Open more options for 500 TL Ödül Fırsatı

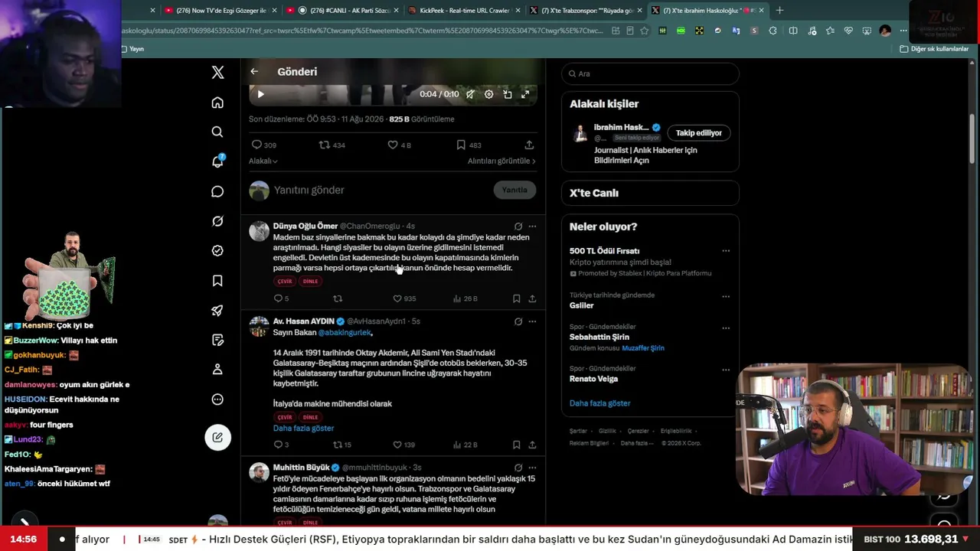(726, 251)
